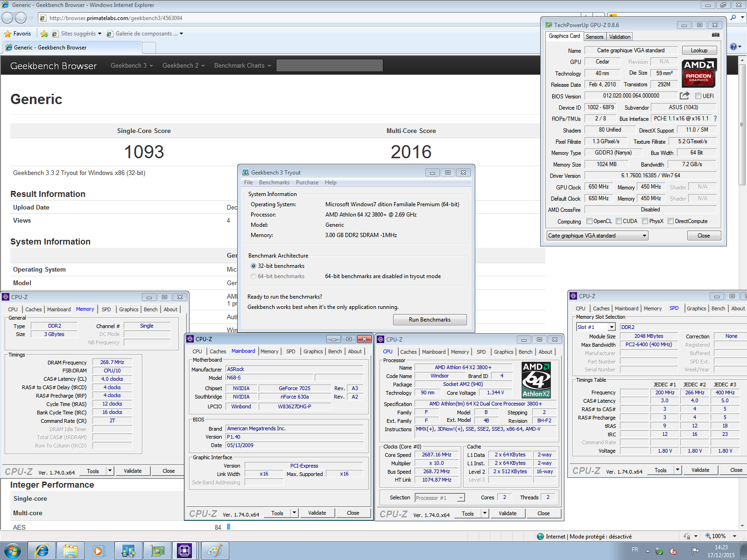747x560 pixels.
Task: Open the graphics card selection combo in GPU-Z
Action: coord(597,236)
